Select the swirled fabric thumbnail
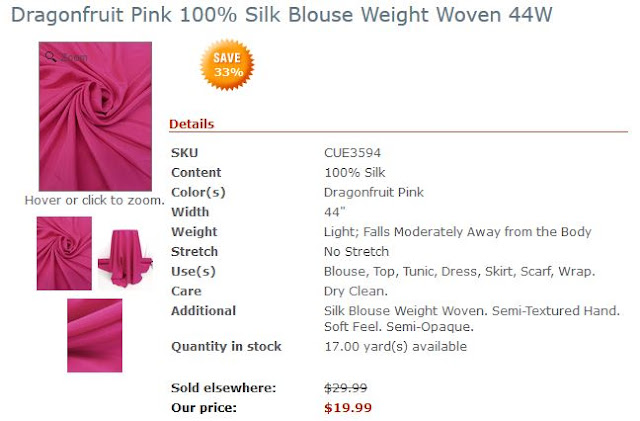The width and height of the screenshot is (640, 421). click(x=64, y=253)
